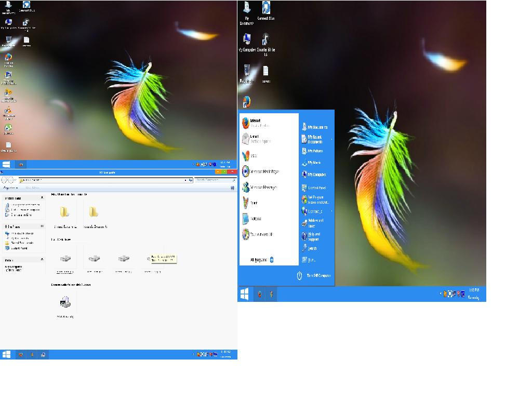
Task: Open Notepad from the Start menu
Action: pyautogui.click(x=255, y=219)
